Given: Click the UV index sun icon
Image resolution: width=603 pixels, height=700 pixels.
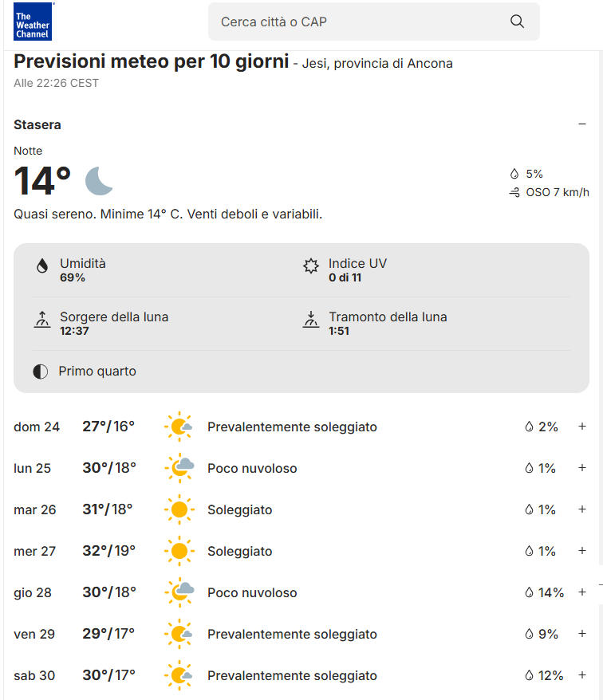Looking at the screenshot, I should tap(311, 266).
